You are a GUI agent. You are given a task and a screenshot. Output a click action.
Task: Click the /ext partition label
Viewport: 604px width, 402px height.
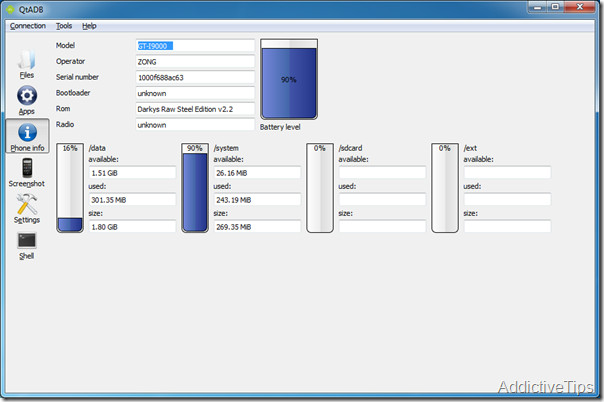point(470,148)
